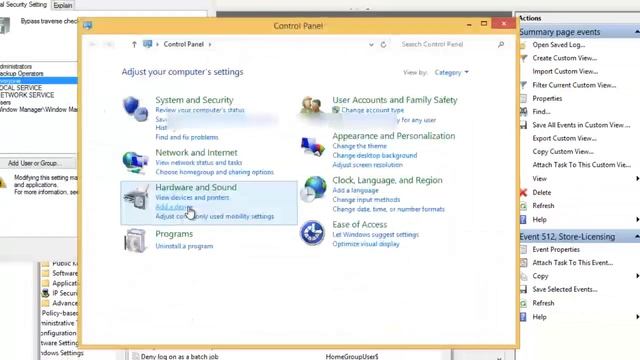640x360 pixels.
Task: Click the Search Control Panel field
Action: [447, 44]
